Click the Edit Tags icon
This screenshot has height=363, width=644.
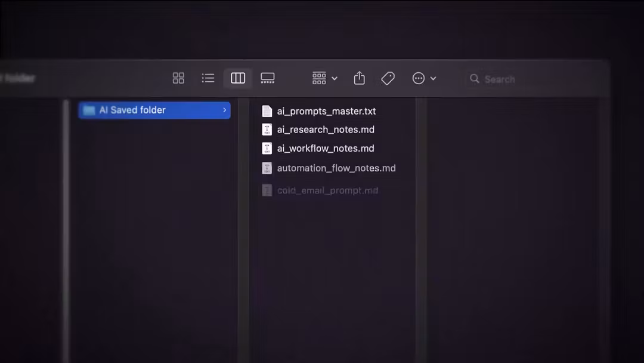(388, 78)
